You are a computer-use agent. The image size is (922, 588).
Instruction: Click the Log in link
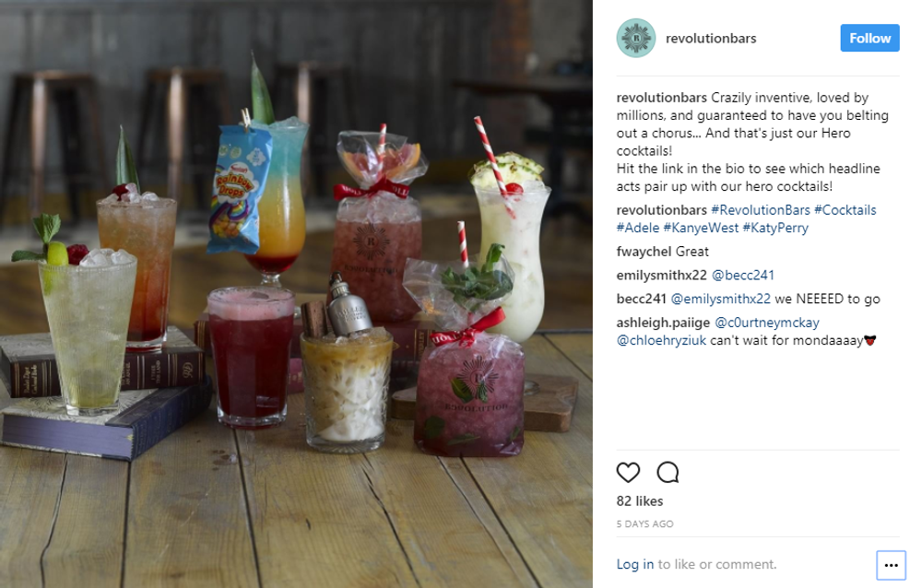tap(635, 564)
